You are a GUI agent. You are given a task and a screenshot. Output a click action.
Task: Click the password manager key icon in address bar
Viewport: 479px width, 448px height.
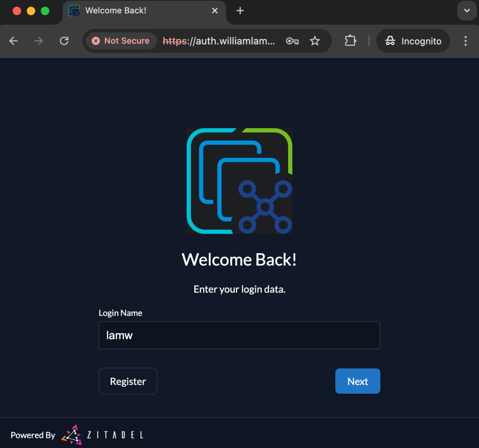[x=292, y=41]
